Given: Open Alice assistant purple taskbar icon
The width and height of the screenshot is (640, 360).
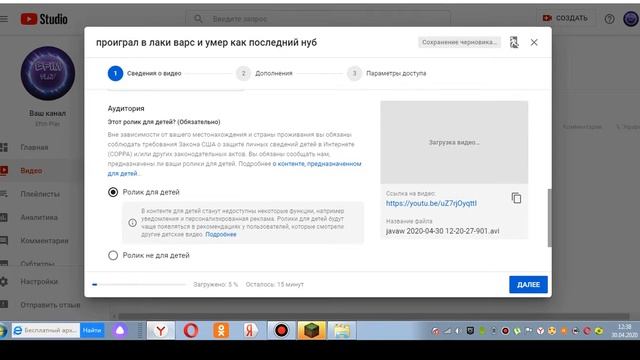Looking at the screenshot, I should coord(120,330).
